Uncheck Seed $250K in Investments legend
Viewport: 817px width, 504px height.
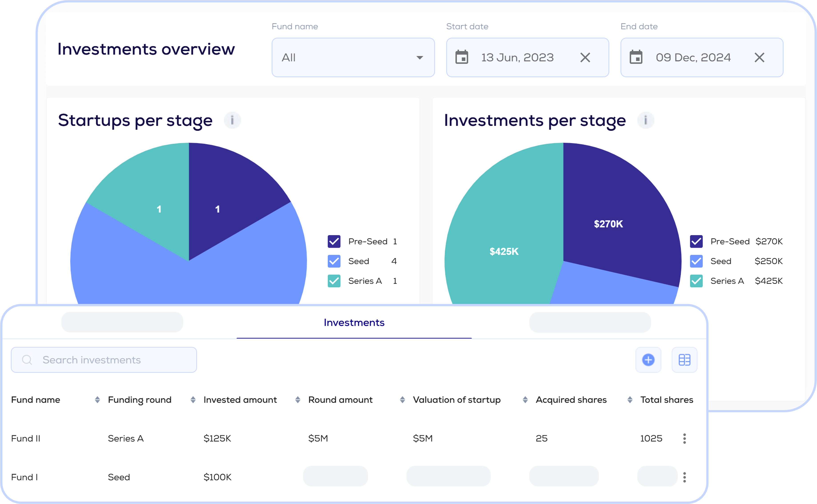(696, 261)
